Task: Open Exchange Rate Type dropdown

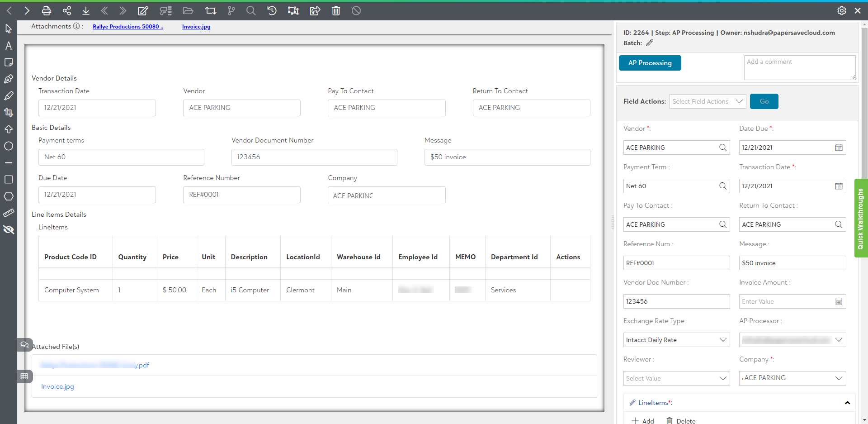Action: pos(676,340)
